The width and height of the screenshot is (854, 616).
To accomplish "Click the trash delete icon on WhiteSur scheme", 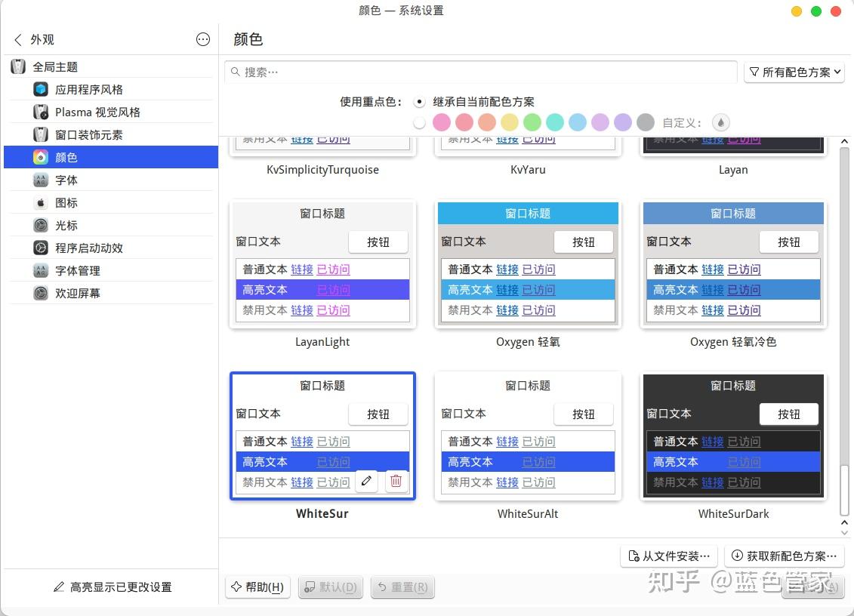I will (396, 481).
